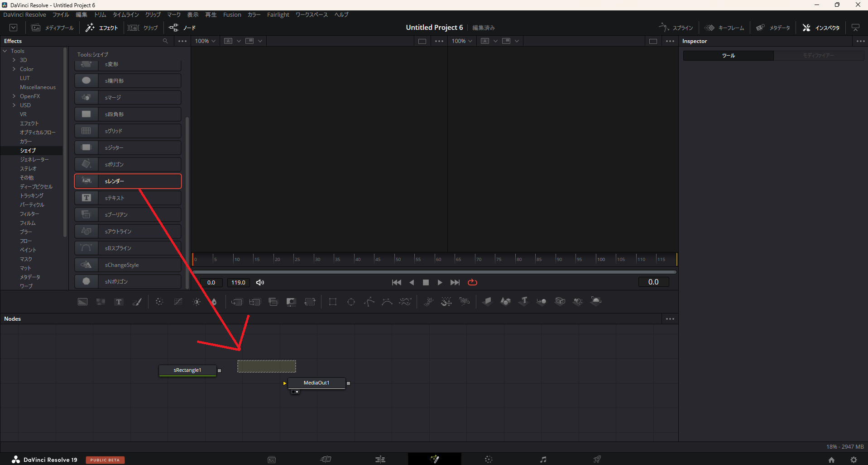Image resolution: width=868 pixels, height=465 pixels.
Task: Add a Brightness Contrast node from the toolbar
Action: 197,302
